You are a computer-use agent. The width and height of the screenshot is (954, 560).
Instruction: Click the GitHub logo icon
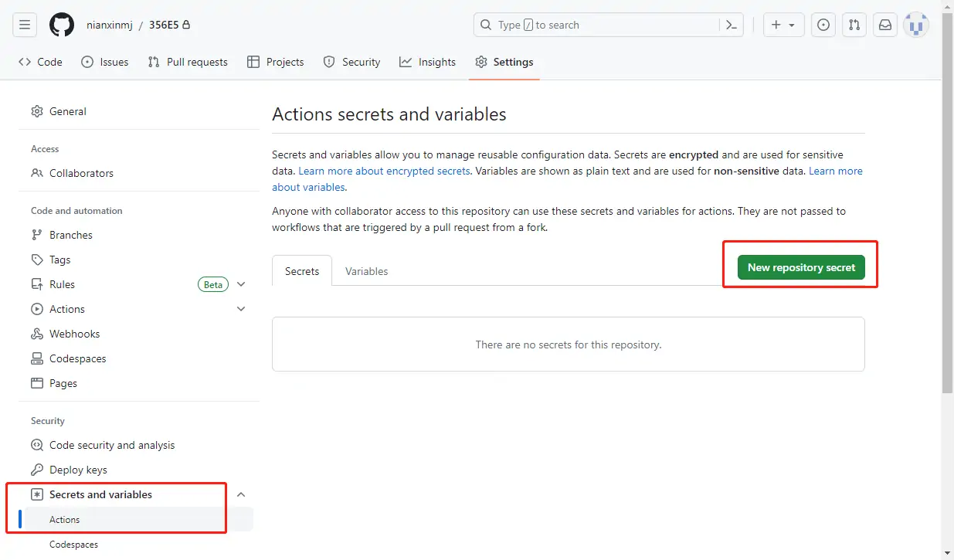pos(62,25)
